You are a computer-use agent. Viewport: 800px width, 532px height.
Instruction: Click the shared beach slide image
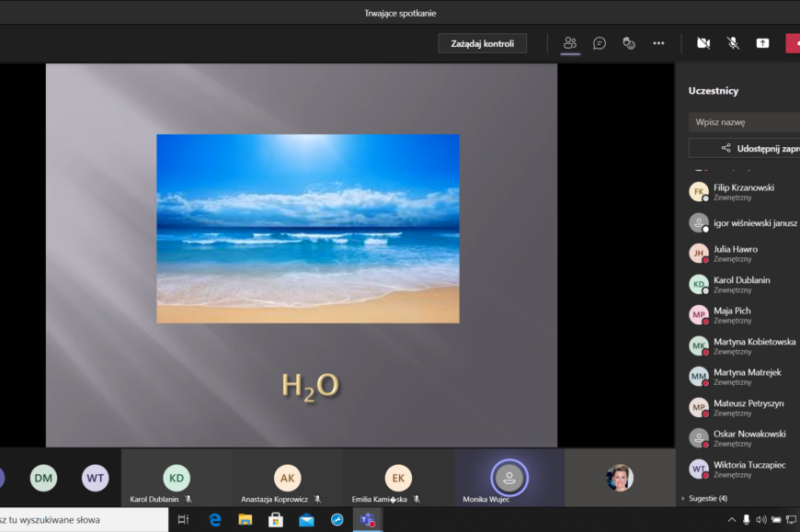(308, 228)
